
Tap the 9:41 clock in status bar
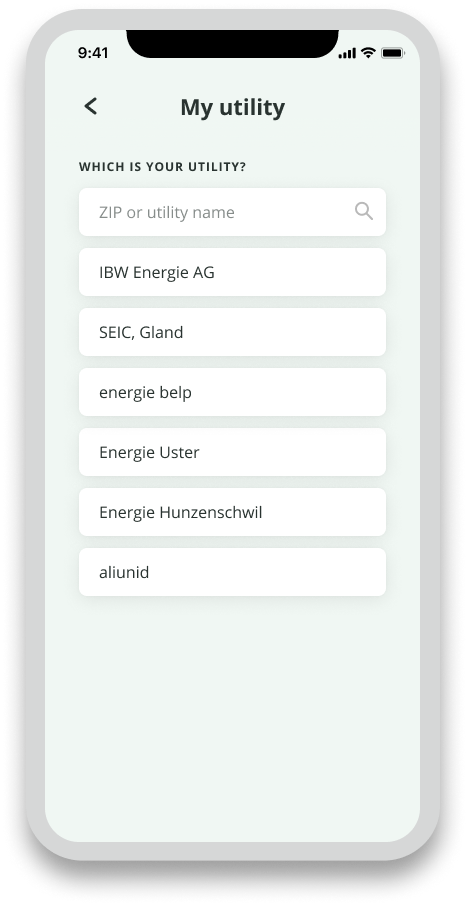[x=93, y=53]
